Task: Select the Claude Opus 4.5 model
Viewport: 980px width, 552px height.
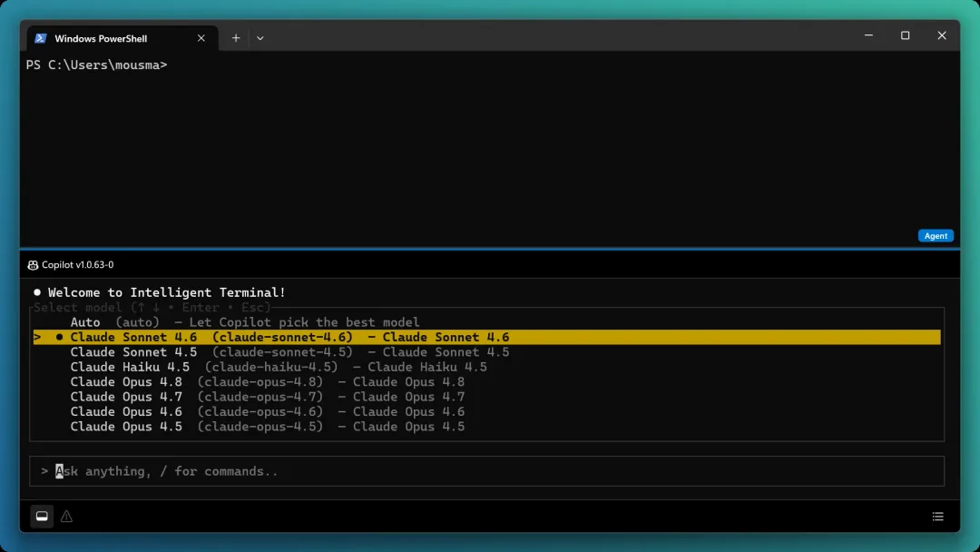Action: click(x=486, y=427)
